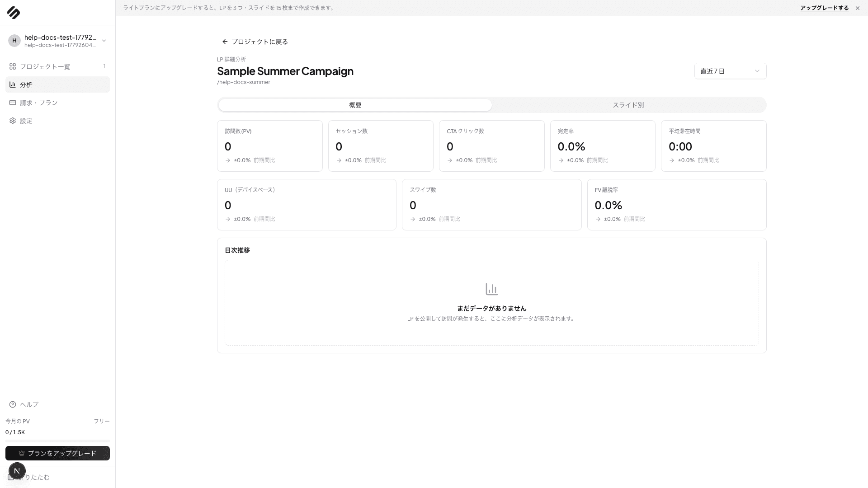Click the フリー plan label
This screenshot has width=868, height=488.
[102, 421]
